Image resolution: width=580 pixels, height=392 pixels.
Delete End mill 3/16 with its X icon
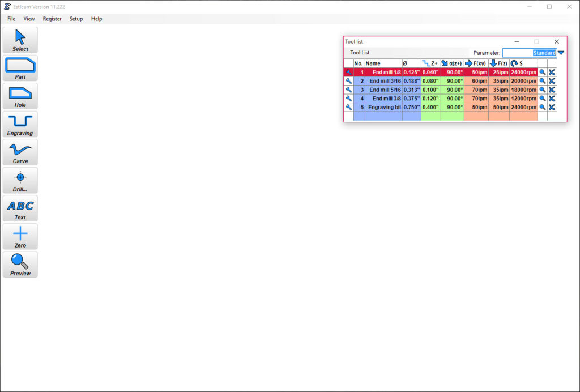point(552,81)
